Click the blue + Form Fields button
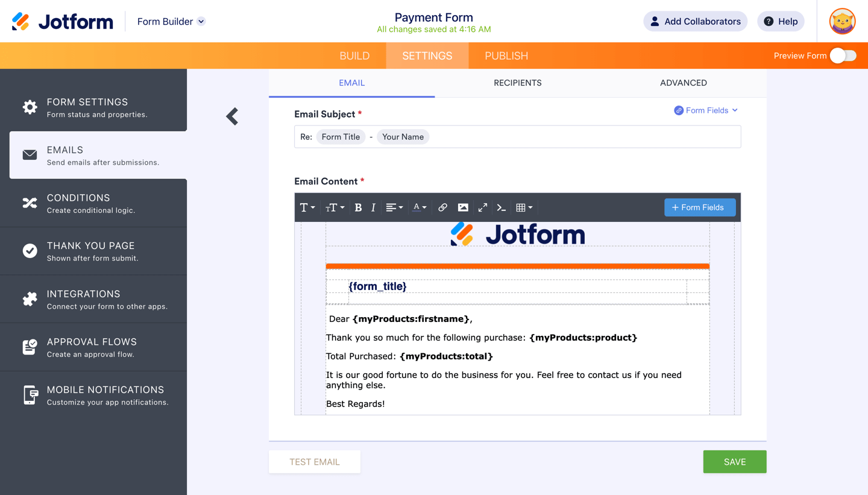Viewport: 868px width, 495px height. (x=700, y=207)
